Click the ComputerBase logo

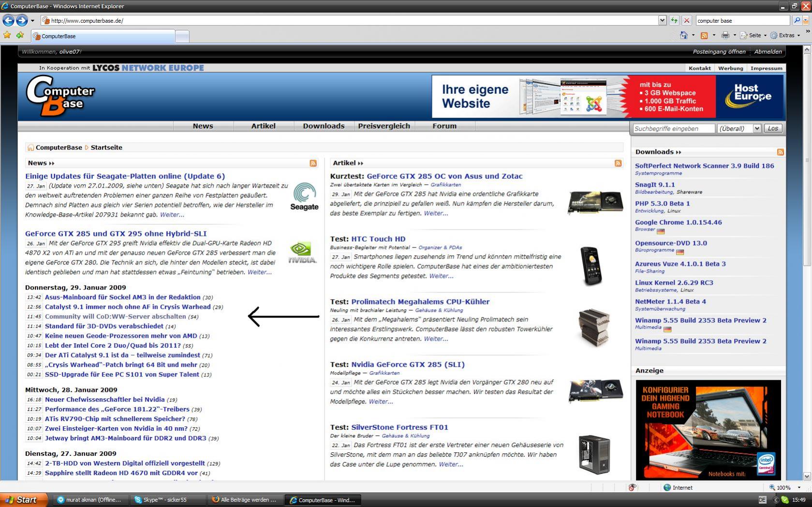pyautogui.click(x=60, y=96)
